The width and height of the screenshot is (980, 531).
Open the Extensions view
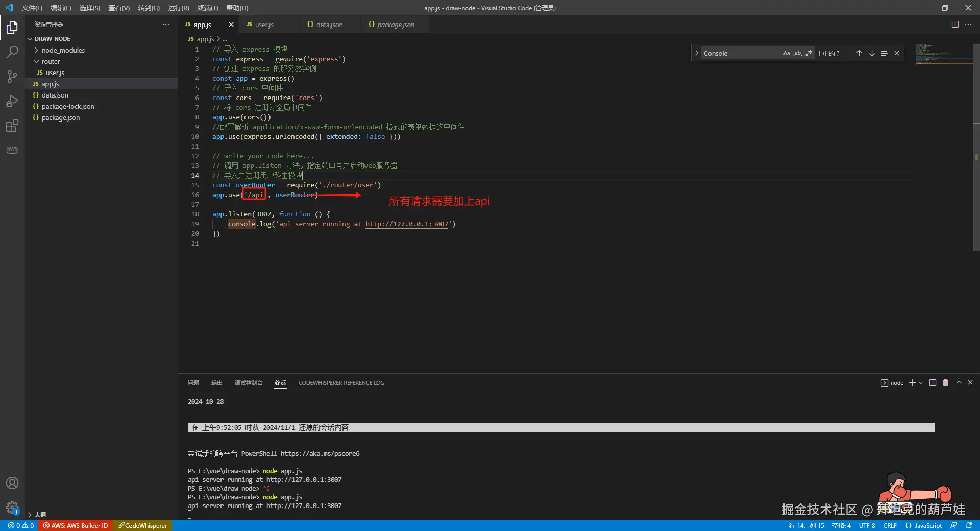pos(12,126)
